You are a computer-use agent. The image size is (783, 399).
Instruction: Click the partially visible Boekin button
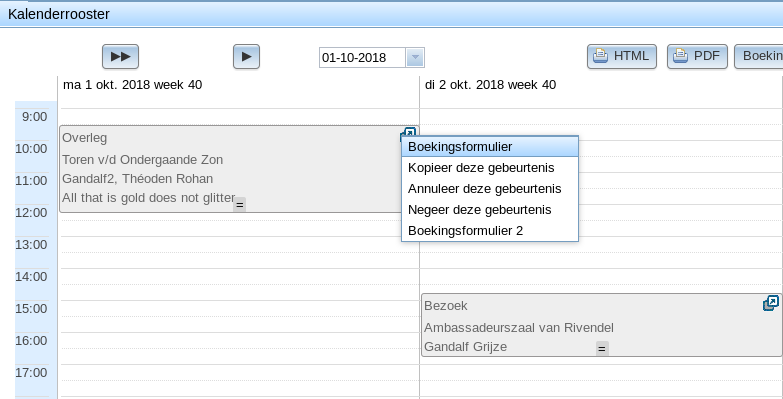(759, 56)
